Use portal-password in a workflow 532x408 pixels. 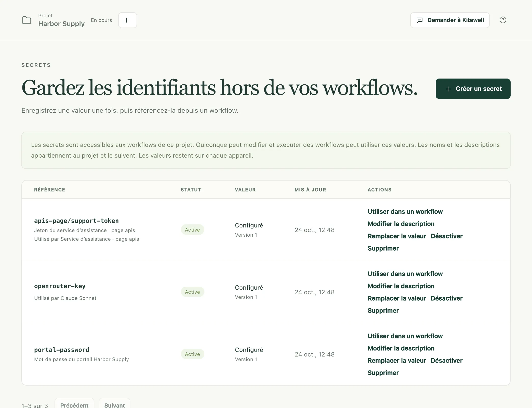pyautogui.click(x=405, y=336)
